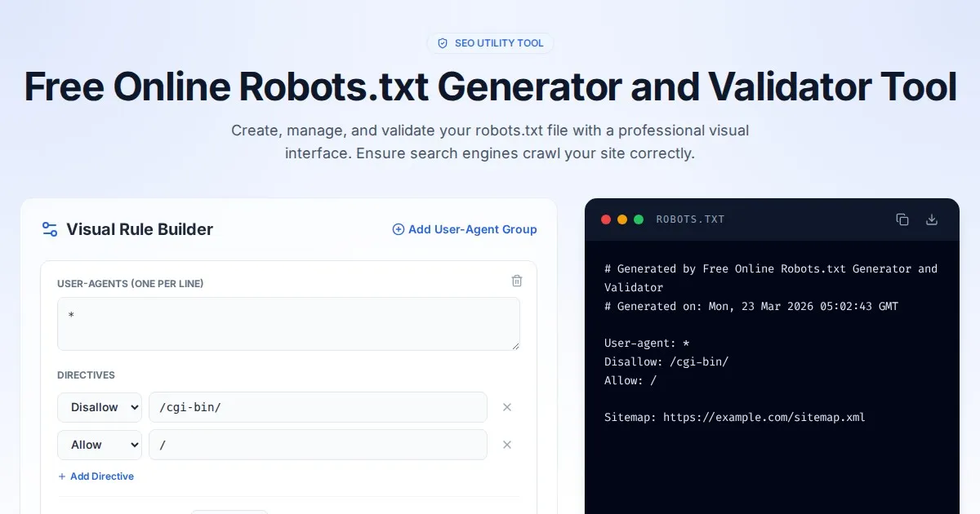980x514 pixels.
Task: Click the Add Directive link
Action: 96,476
